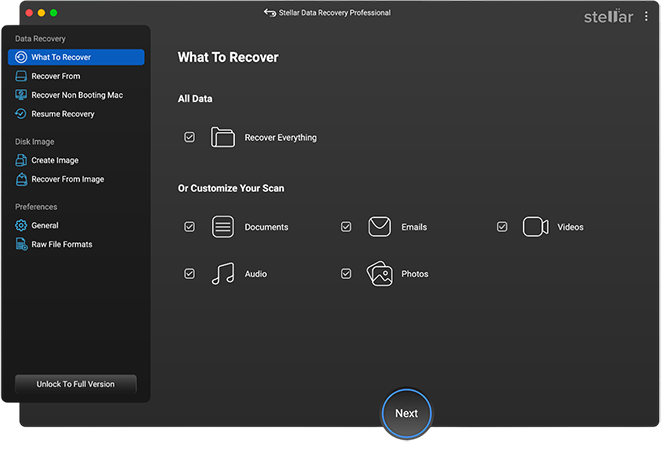Uncheck the Emails checkbox
The image size is (668, 449).
click(x=346, y=227)
